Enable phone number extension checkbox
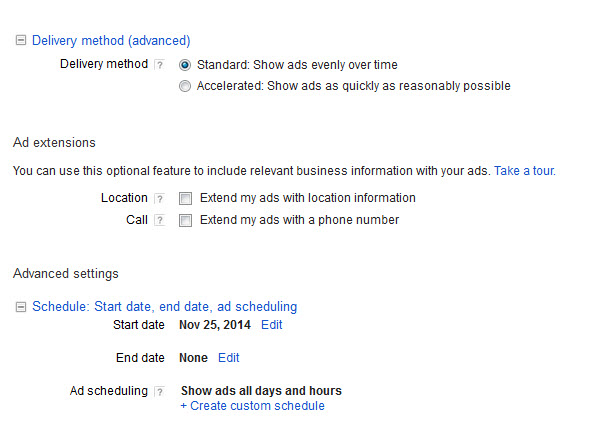The width and height of the screenshot is (609, 423). [x=185, y=220]
